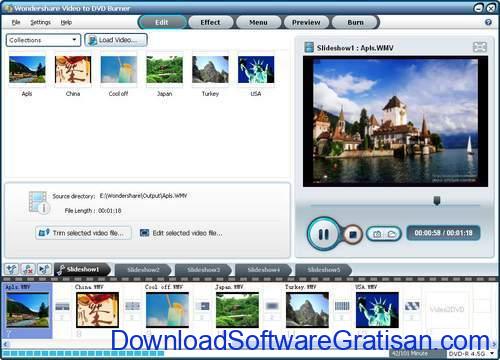Open the Settings menu
This screenshot has width=500, height=360.
[x=40, y=22]
